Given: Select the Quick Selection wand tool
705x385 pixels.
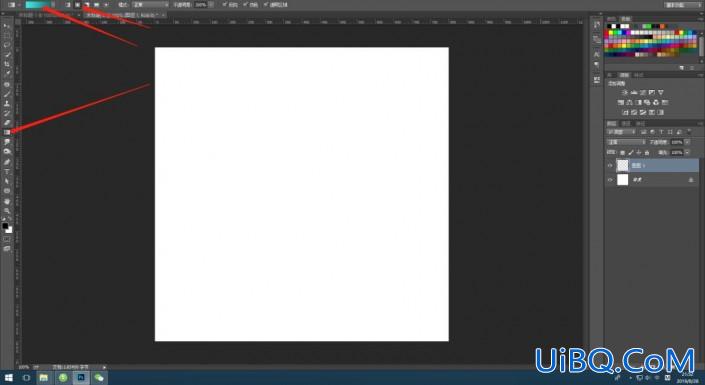Looking at the screenshot, I should click(x=7, y=55).
